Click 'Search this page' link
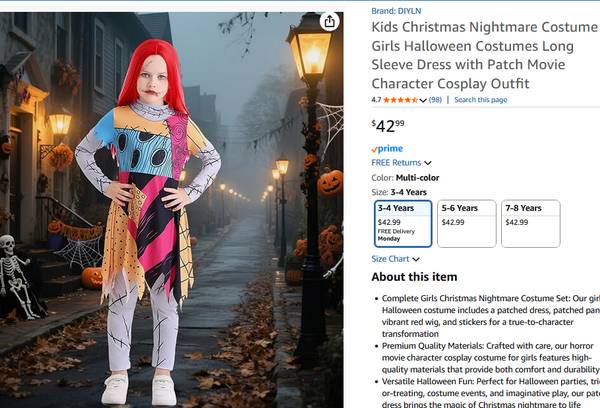 coord(480,100)
